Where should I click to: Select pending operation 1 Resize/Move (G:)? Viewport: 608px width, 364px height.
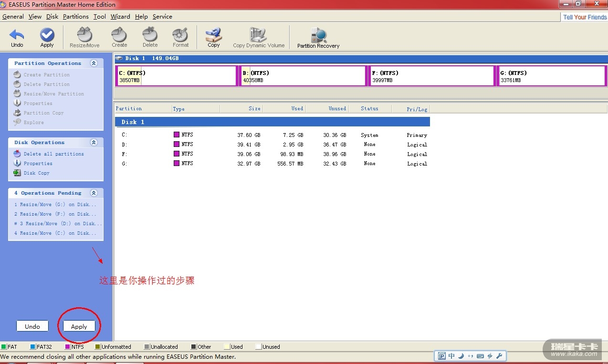(55, 205)
